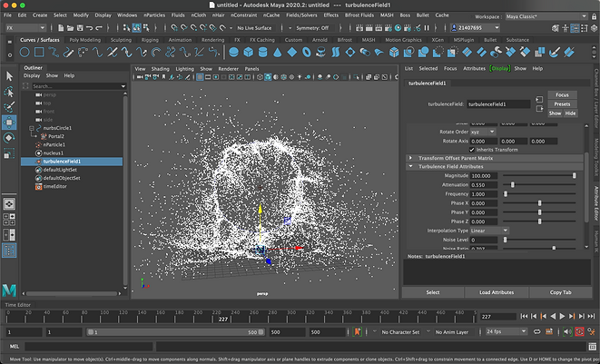Create a NURBS cone from shelf
Viewport: 600px width, 364px height.
click(x=278, y=53)
